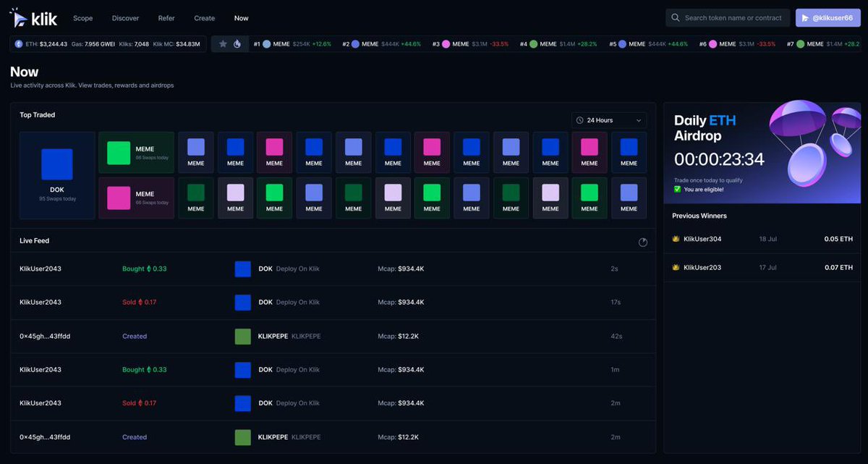Click DOK token icon in the 17s row
The height and width of the screenshot is (464, 868).
(x=242, y=302)
